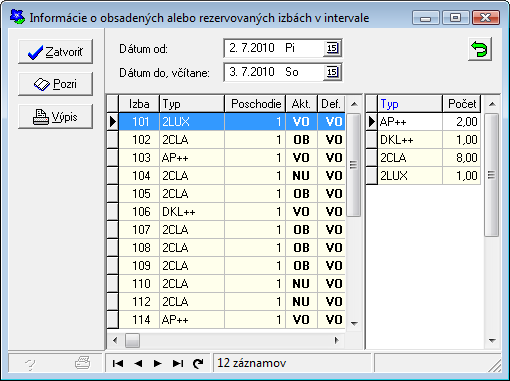Click the Akt. column header

click(x=301, y=104)
